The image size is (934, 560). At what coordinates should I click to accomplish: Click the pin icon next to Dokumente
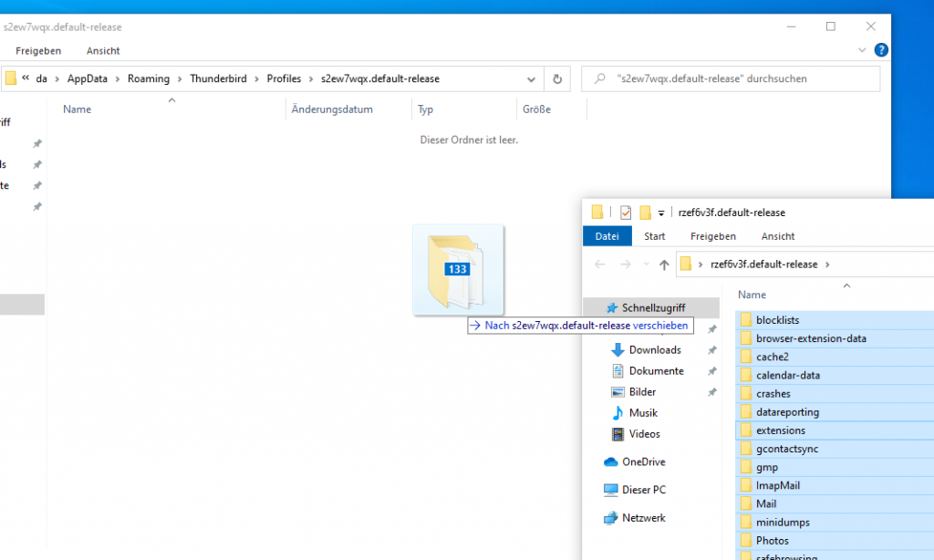click(x=711, y=371)
